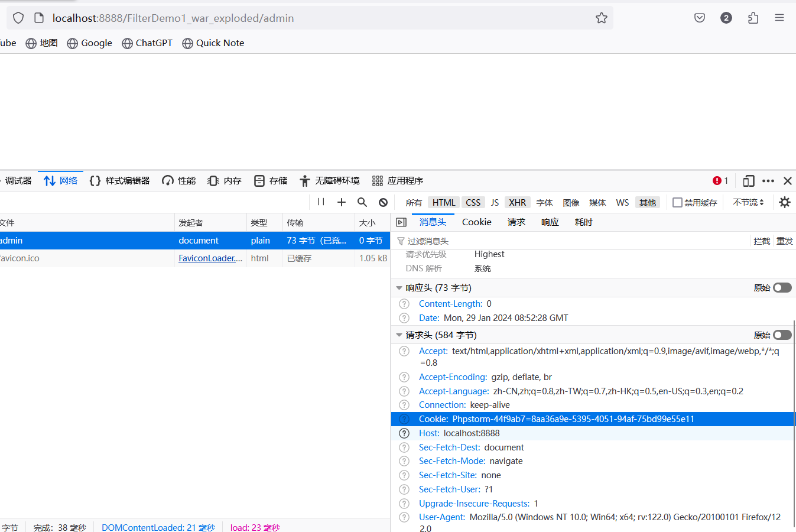
Task: Save page to Pocket icon
Action: pos(700,18)
